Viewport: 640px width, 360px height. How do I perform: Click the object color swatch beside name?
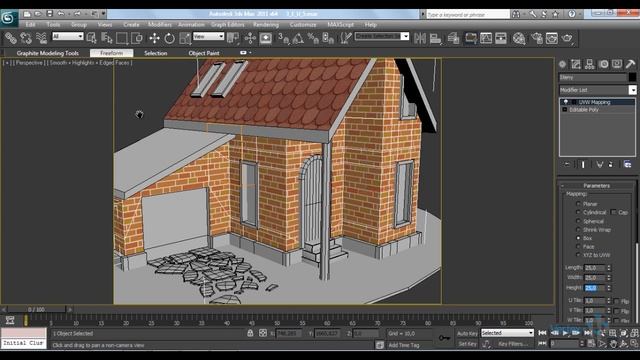tap(632, 77)
